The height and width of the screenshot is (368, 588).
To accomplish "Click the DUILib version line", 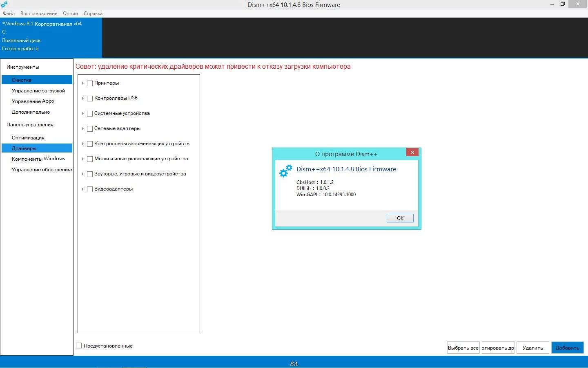I will 313,188.
